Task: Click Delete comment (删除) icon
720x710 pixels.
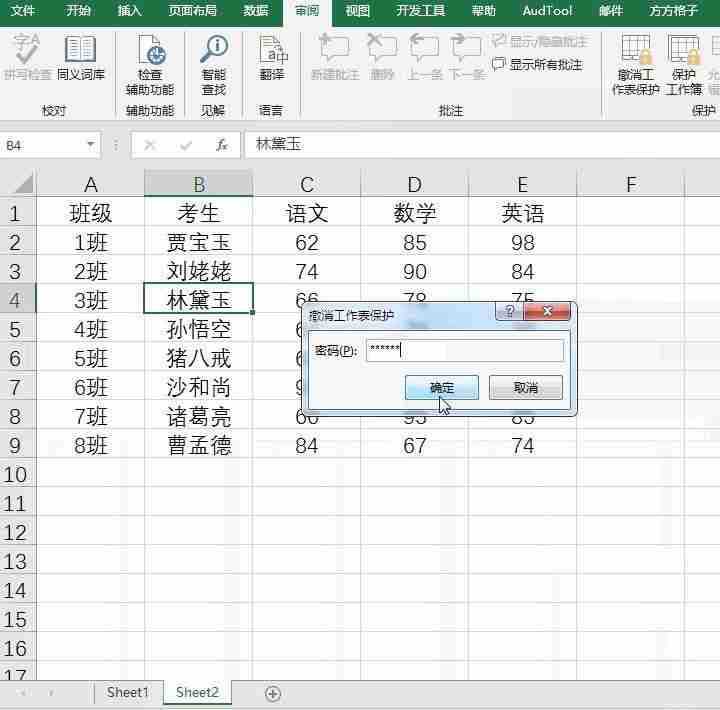Action: point(382,57)
